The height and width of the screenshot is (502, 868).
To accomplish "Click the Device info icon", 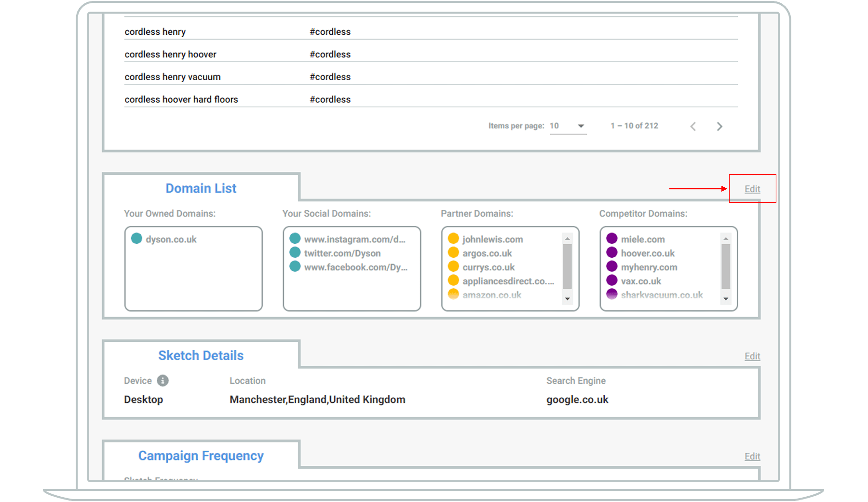I will coord(163,380).
